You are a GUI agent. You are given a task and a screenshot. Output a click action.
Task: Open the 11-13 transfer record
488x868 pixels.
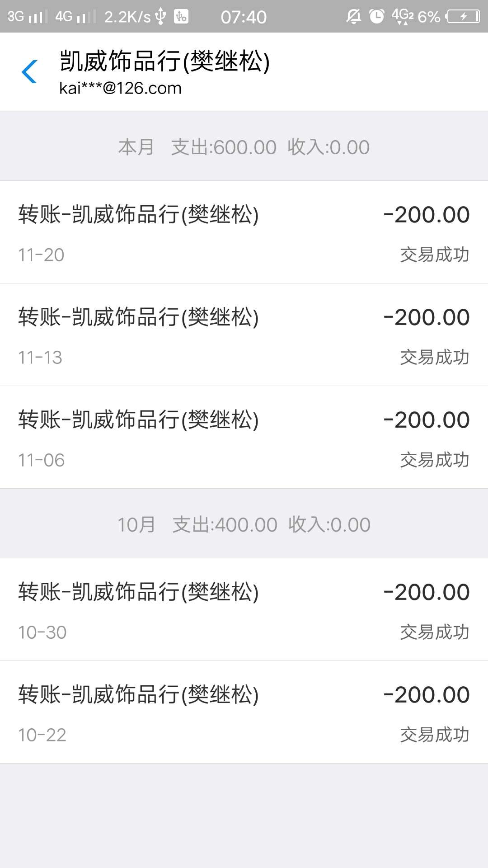(244, 335)
